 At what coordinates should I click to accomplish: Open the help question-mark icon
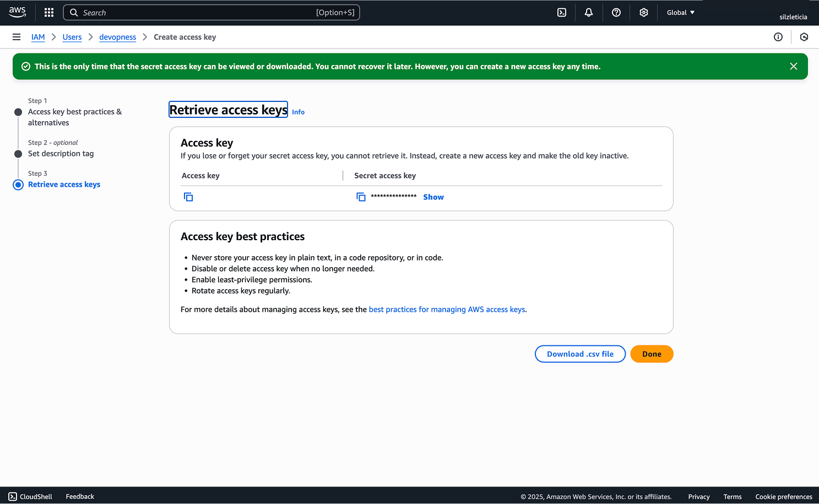tap(616, 12)
